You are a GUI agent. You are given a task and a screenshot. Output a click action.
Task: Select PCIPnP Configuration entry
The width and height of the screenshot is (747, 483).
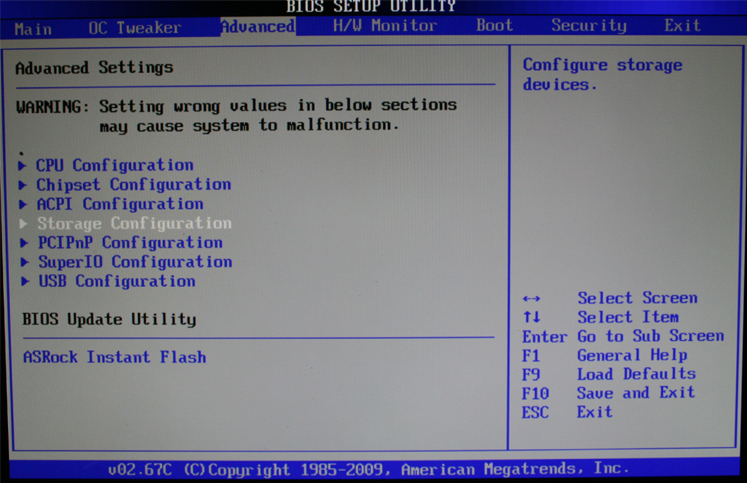[x=130, y=242]
